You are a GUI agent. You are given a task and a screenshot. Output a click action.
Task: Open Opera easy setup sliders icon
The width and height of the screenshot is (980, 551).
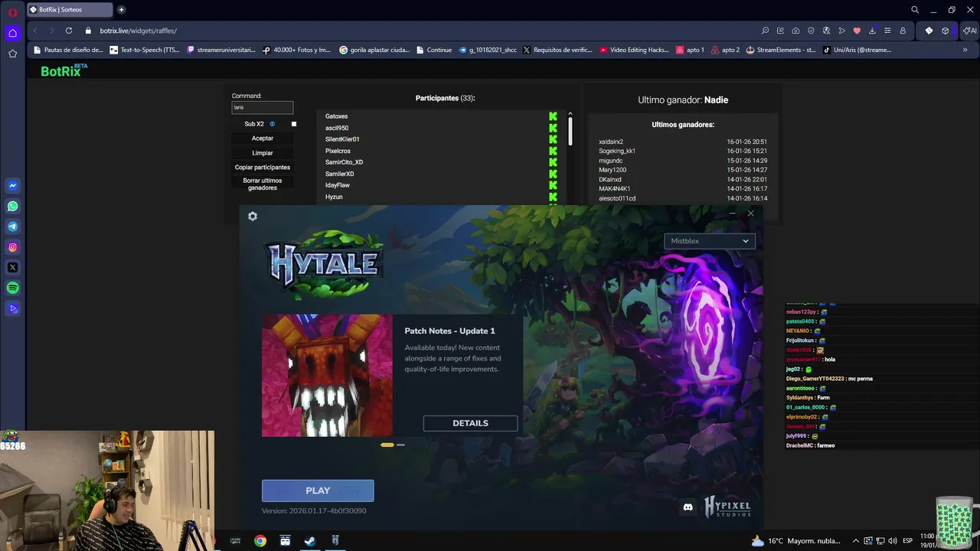[887, 31]
